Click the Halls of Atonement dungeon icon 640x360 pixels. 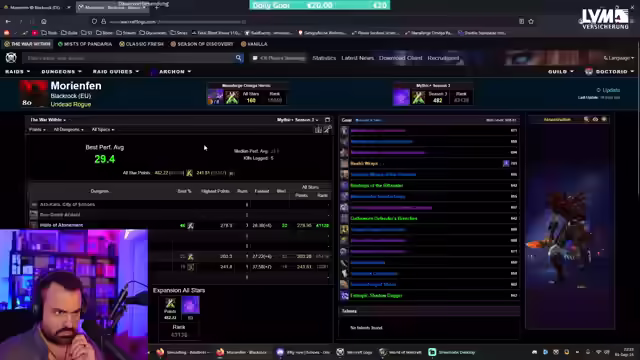[x=34, y=225]
